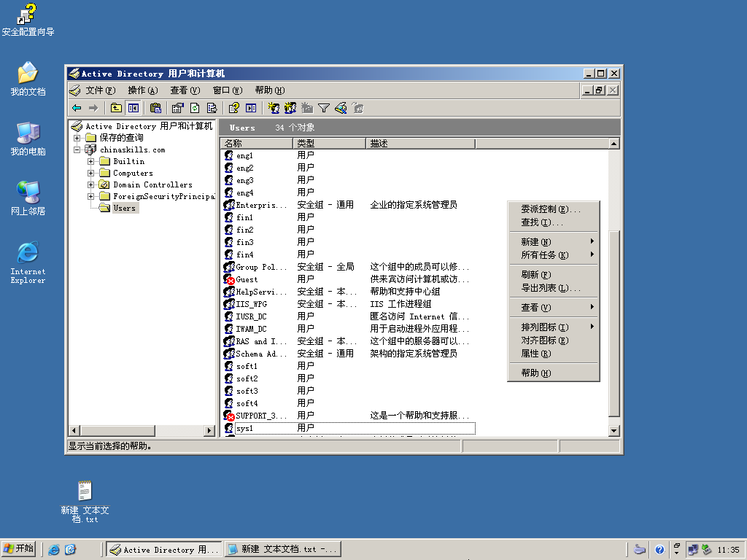Screen dimensions: 747x560
Task: Toggle the show/hide console tree toolbar button
Action: (133, 108)
